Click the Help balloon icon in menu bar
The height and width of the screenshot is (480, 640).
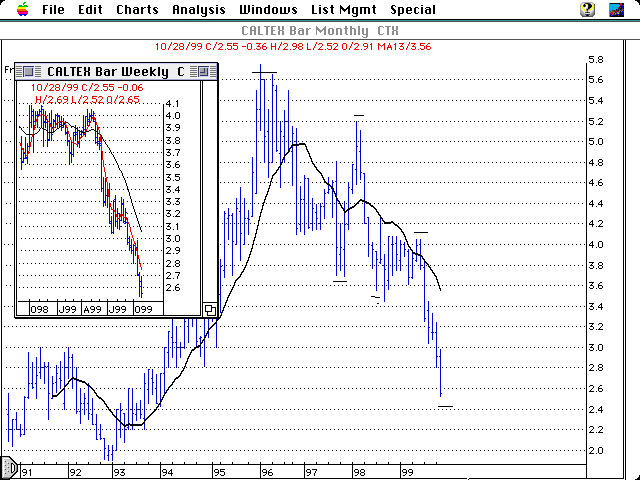tap(587, 9)
